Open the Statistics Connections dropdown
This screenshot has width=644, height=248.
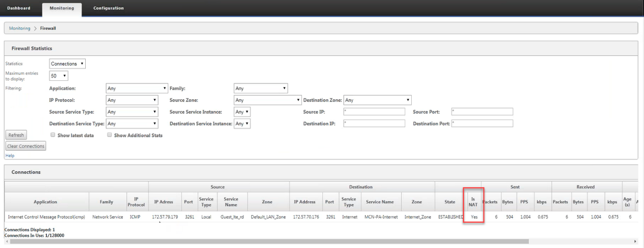(x=67, y=64)
